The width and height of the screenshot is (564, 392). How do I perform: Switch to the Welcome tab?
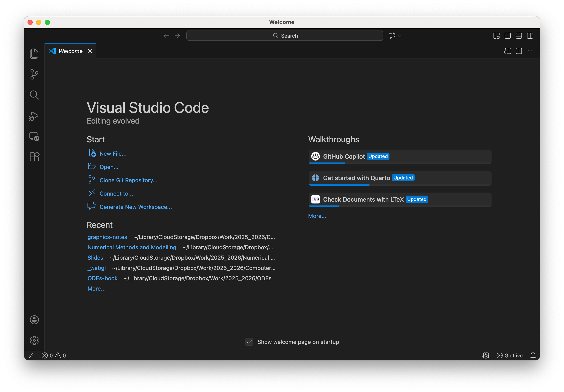[x=70, y=51]
